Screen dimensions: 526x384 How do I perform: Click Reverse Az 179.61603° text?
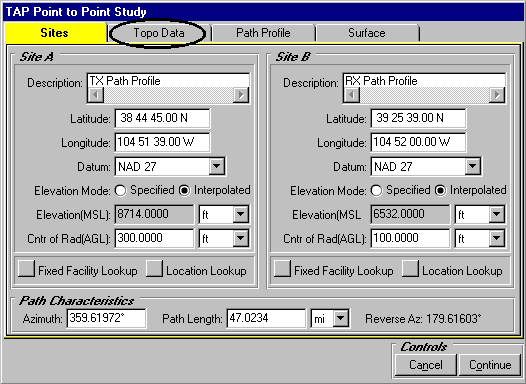point(423,318)
